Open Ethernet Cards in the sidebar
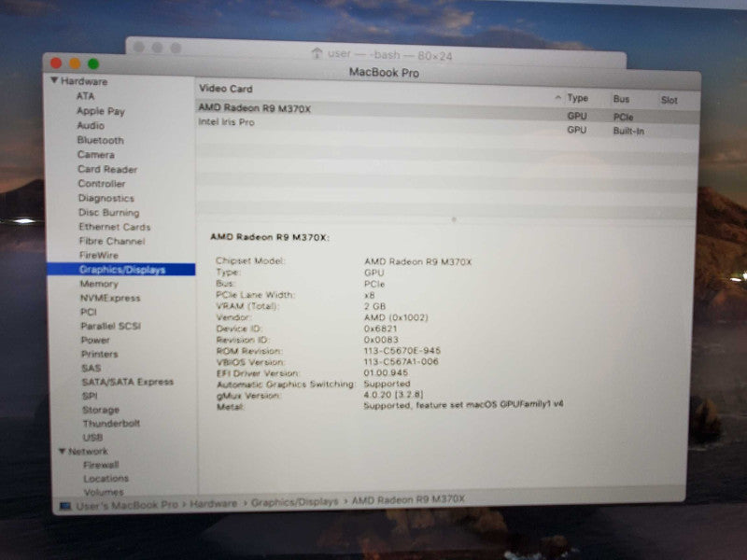Image resolution: width=747 pixels, height=560 pixels. pyautogui.click(x=114, y=227)
